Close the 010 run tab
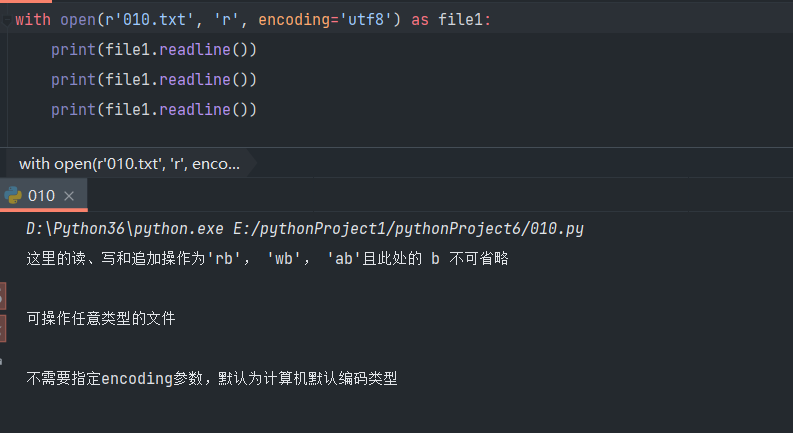This screenshot has width=793, height=433. 69,196
